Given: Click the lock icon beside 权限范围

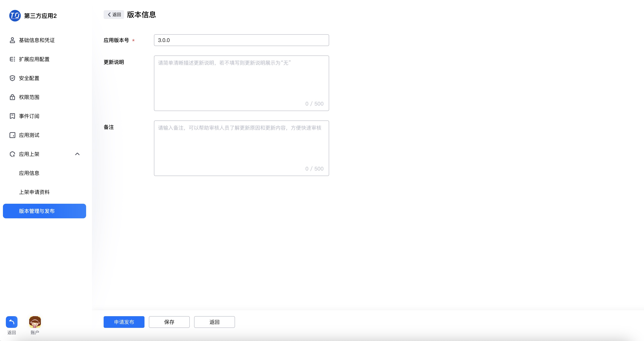Looking at the screenshot, I should click(12, 97).
